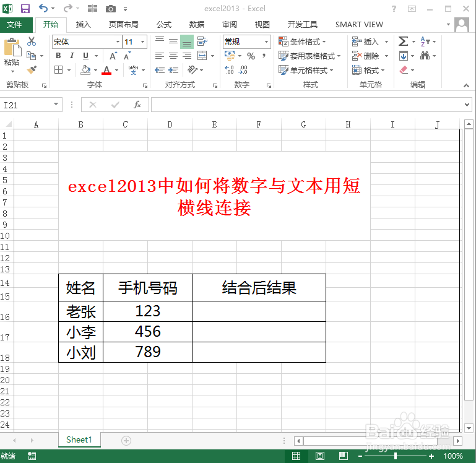This screenshot has width=476, height=463.
Task: Open the font size dropdown
Action: pyautogui.click(x=143, y=41)
